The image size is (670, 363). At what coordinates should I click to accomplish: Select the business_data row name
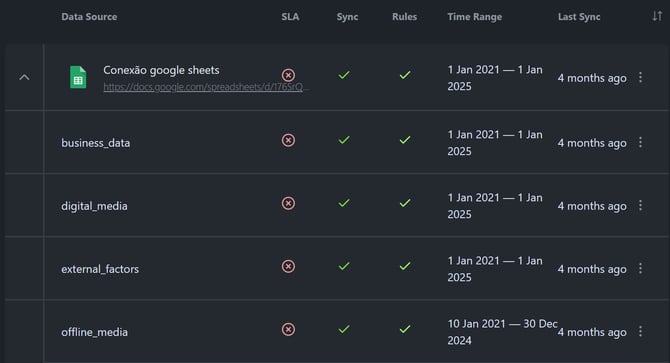click(x=95, y=143)
